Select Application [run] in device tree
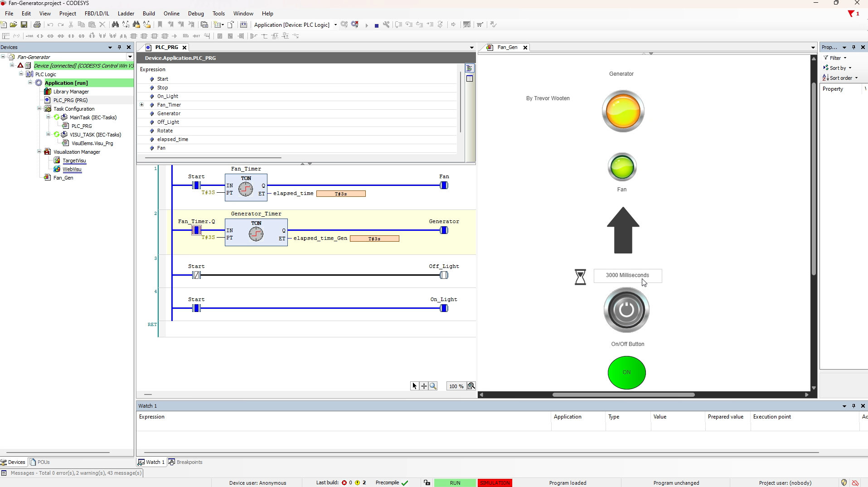 [x=66, y=83]
